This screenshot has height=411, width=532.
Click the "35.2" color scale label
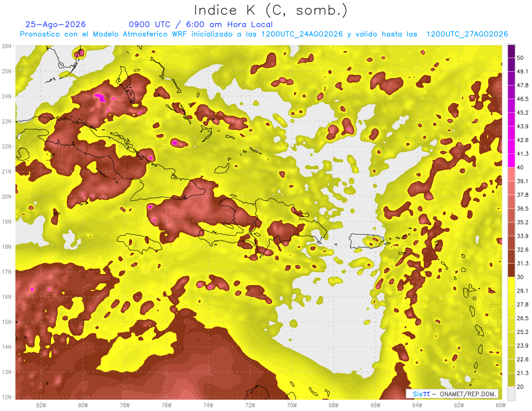[x=522, y=222]
